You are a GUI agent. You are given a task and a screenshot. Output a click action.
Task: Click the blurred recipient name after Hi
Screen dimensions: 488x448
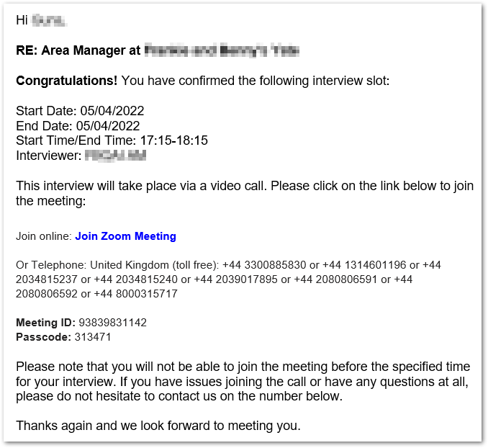click(x=49, y=21)
